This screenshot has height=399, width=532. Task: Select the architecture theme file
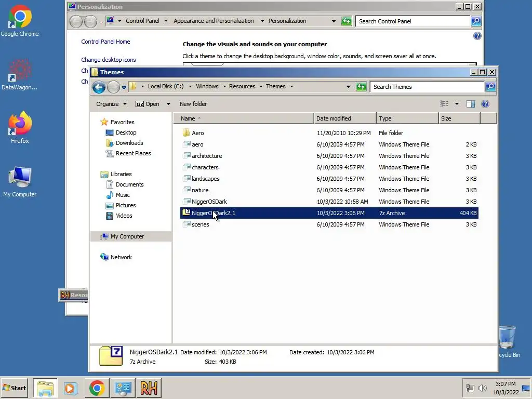pos(329,156)
